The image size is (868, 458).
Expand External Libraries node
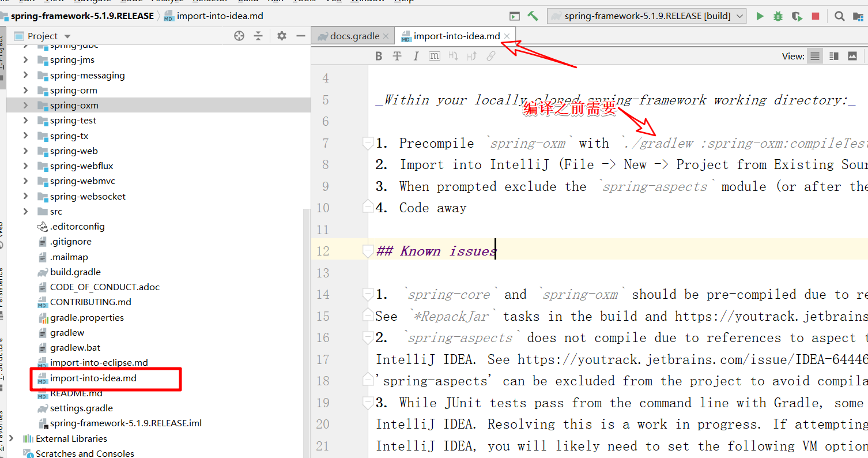click(x=12, y=438)
